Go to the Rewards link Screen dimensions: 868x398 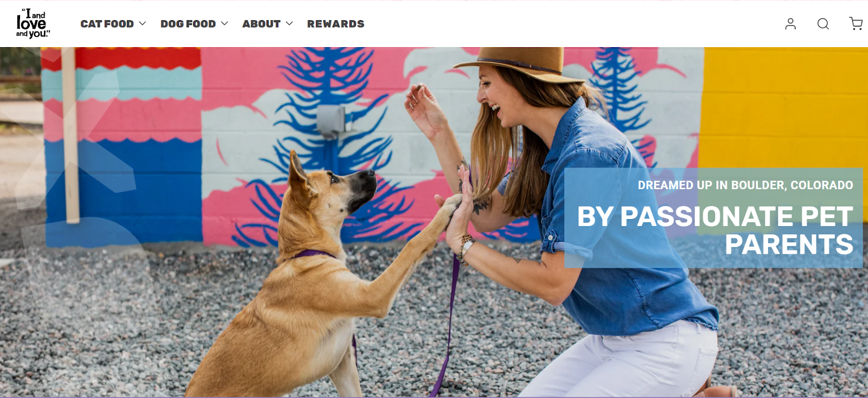[336, 24]
